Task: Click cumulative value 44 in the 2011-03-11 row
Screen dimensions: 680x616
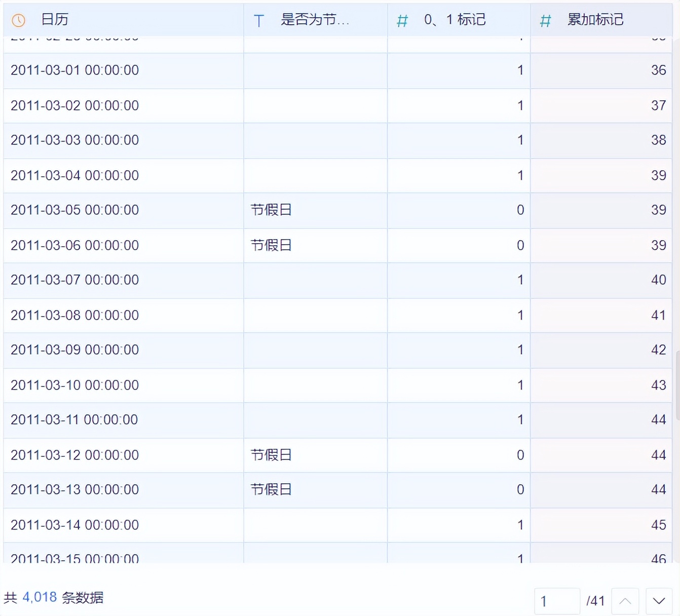Action: (x=659, y=419)
